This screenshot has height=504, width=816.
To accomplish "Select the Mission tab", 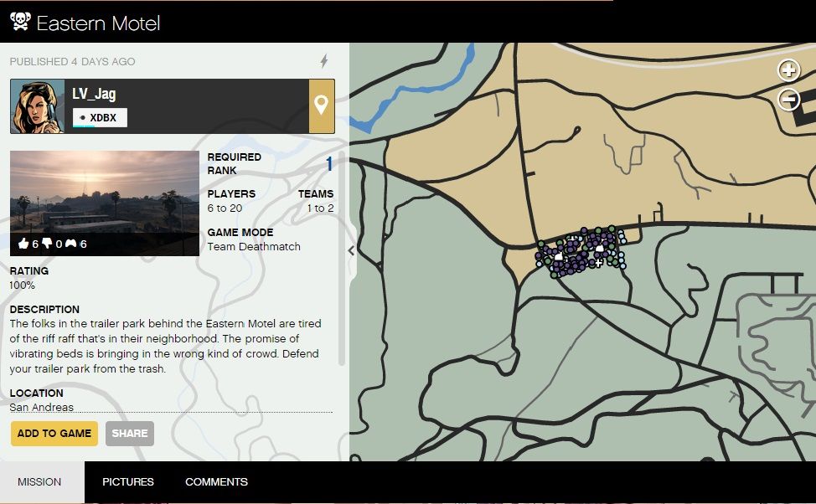I will (39, 482).
